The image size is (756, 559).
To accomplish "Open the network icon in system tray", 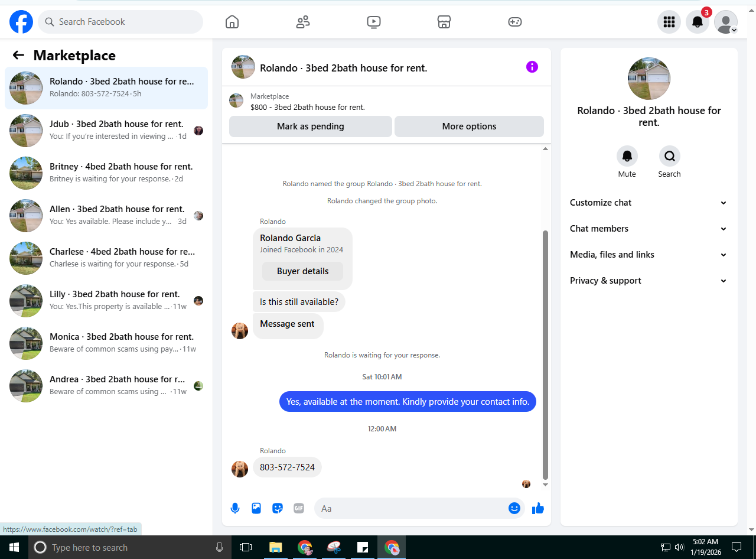I will 665,547.
